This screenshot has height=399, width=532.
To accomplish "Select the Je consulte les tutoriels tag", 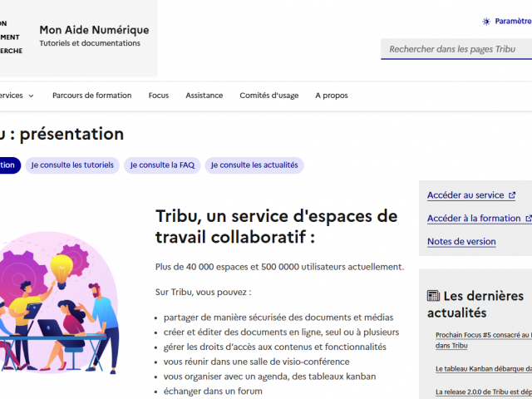I will [x=72, y=165].
